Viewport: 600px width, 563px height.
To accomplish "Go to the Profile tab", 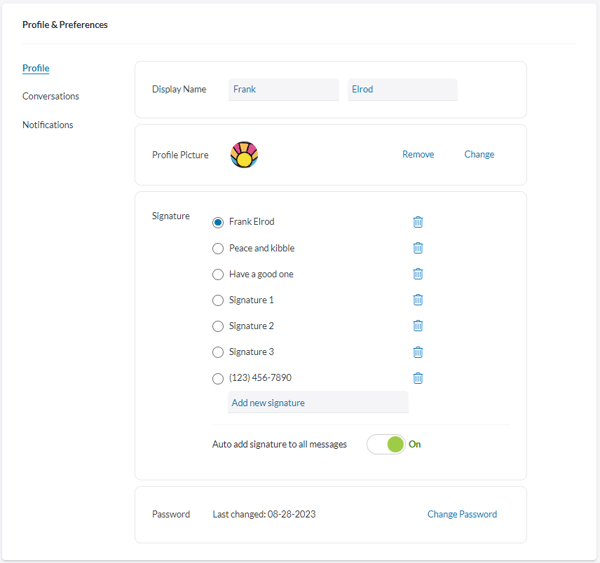I will 36,68.
